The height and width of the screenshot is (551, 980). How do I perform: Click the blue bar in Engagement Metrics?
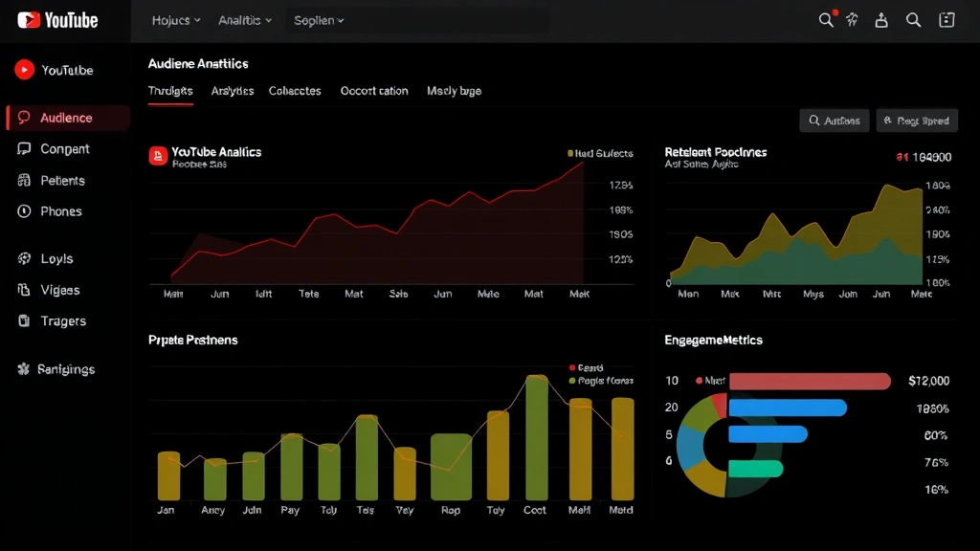[788, 408]
